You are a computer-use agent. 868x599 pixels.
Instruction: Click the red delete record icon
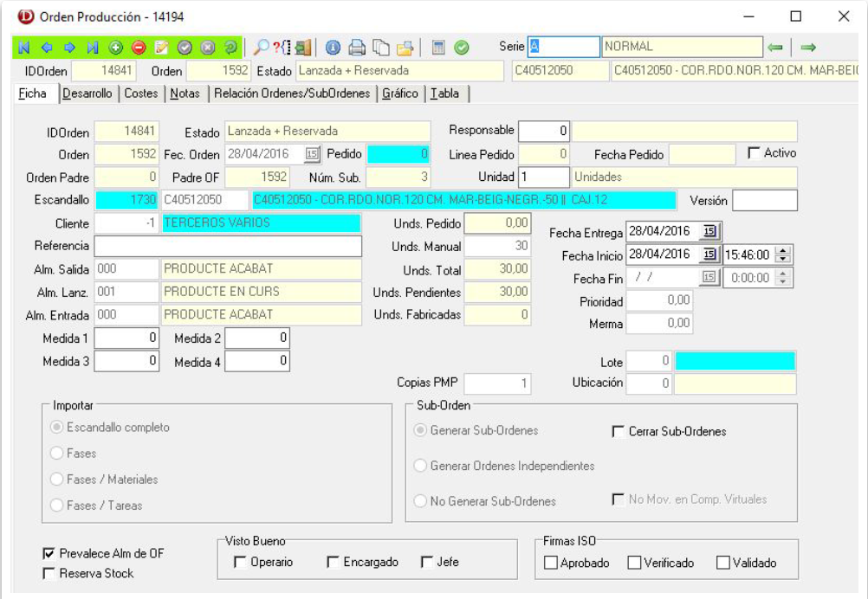click(139, 48)
